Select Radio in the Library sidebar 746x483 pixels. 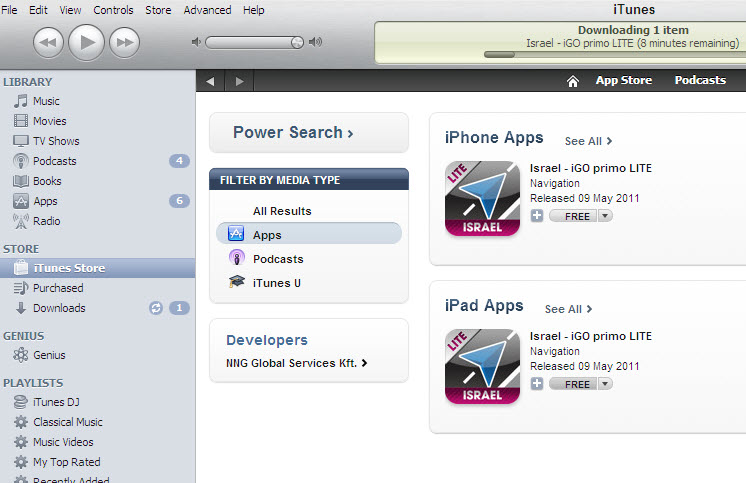point(46,221)
